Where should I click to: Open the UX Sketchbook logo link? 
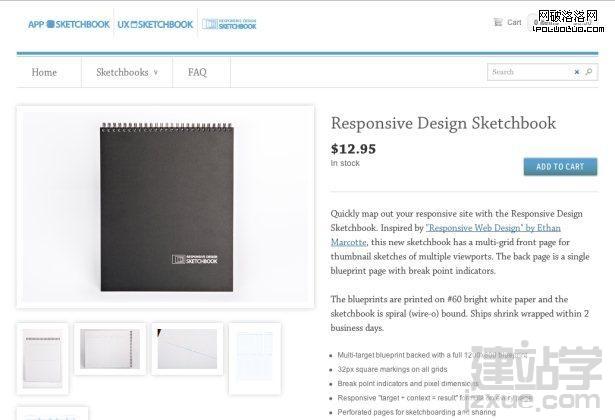coord(155,24)
